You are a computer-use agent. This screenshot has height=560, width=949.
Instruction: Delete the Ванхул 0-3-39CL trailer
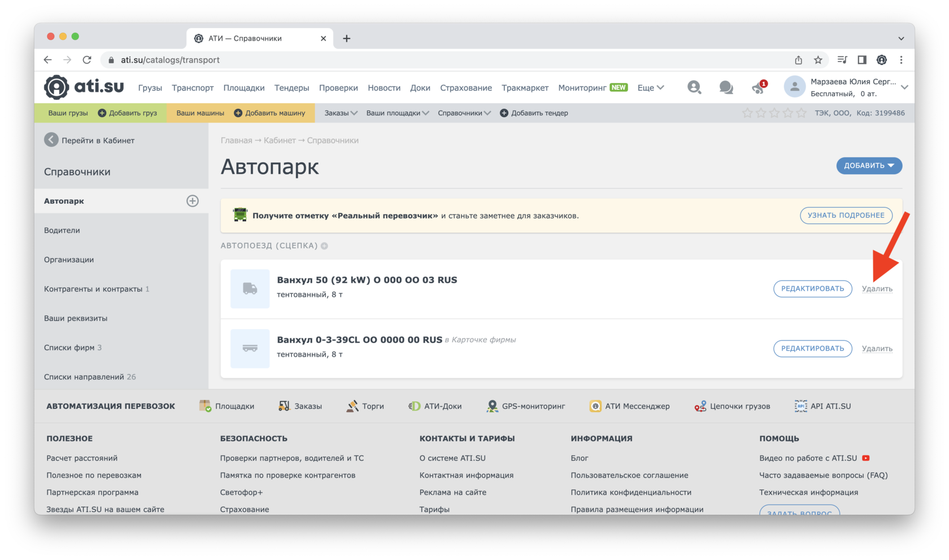pos(877,348)
